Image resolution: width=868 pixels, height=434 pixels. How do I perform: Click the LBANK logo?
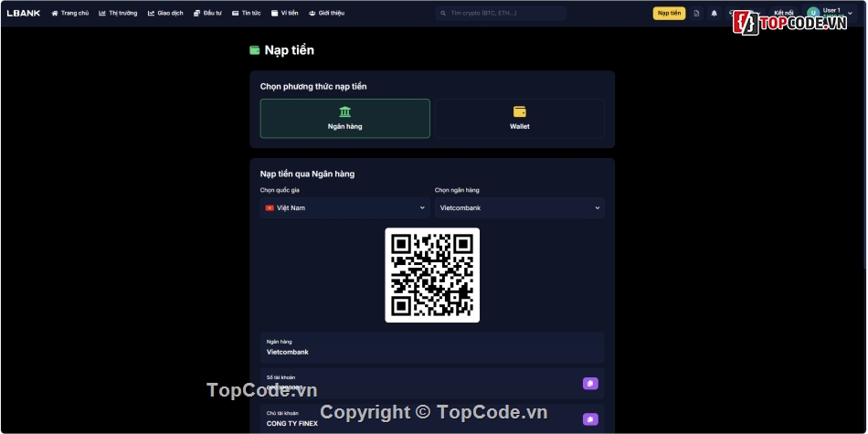23,14
